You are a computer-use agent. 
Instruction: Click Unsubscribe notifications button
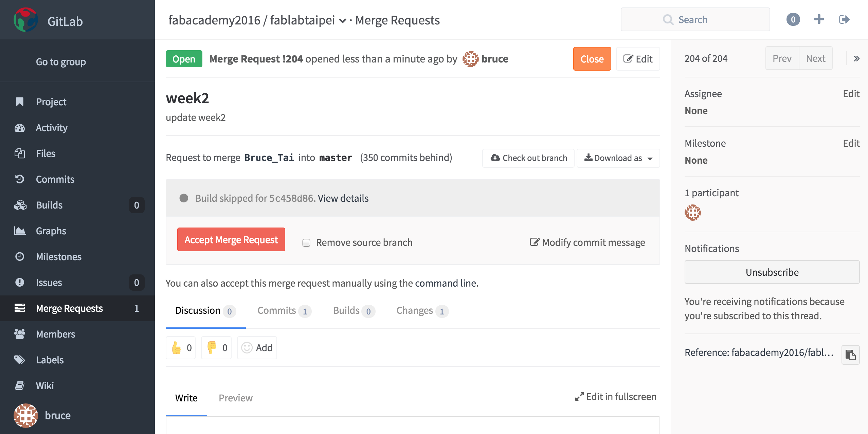click(x=772, y=272)
